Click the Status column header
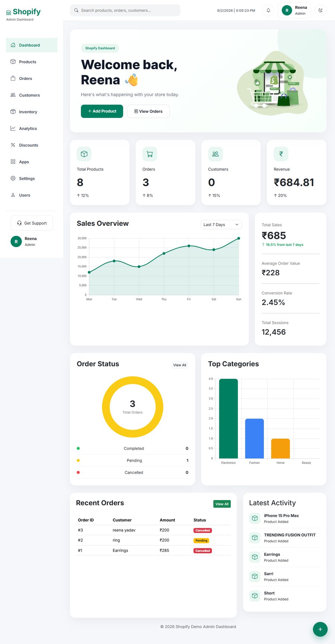The height and width of the screenshot is (644, 335). [200, 520]
